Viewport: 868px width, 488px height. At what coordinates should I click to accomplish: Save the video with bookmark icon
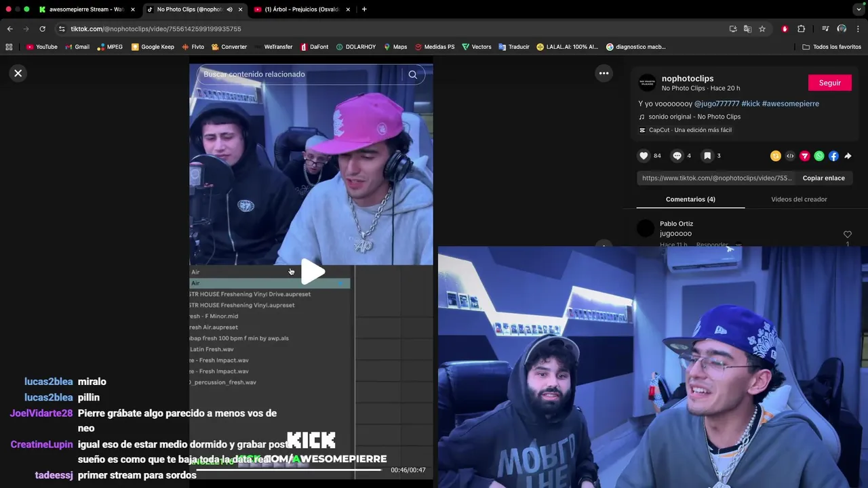pyautogui.click(x=707, y=156)
